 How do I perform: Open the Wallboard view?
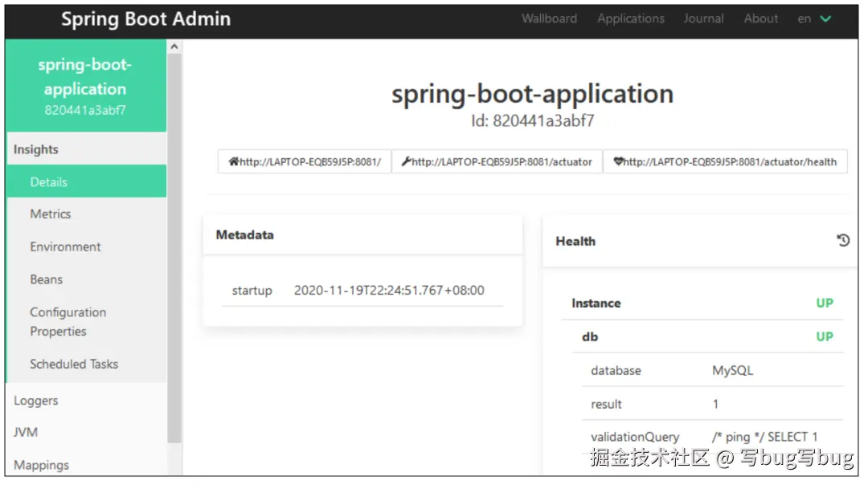(550, 18)
